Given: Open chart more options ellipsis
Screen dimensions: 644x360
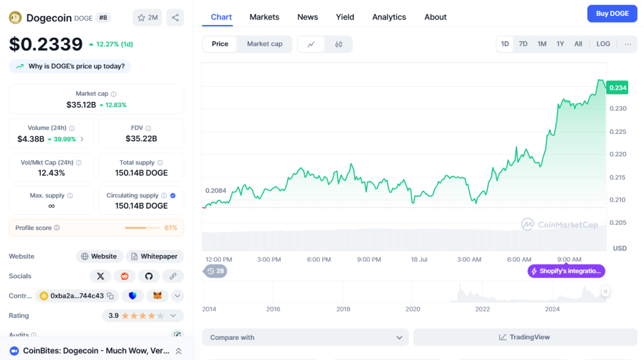Looking at the screenshot, I should point(628,44).
